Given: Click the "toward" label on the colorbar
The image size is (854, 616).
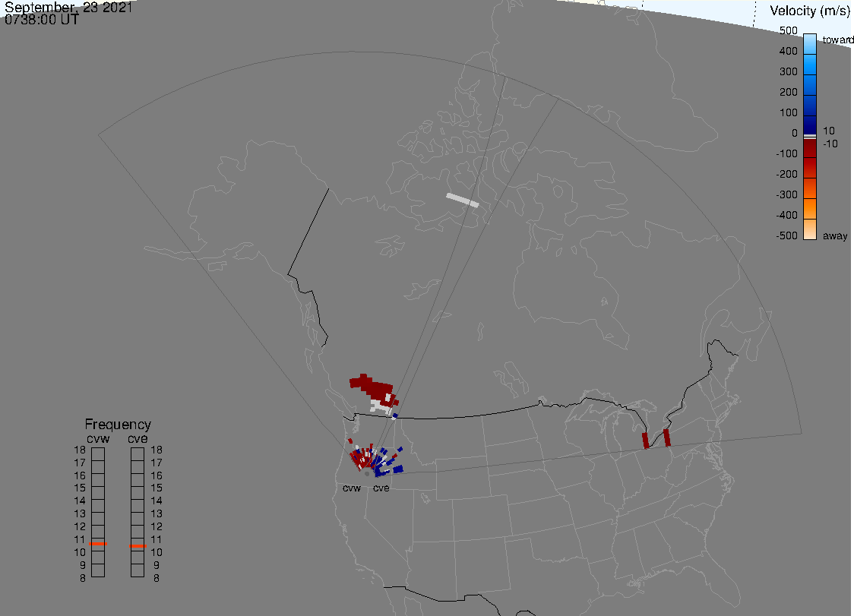Looking at the screenshot, I should [x=837, y=39].
